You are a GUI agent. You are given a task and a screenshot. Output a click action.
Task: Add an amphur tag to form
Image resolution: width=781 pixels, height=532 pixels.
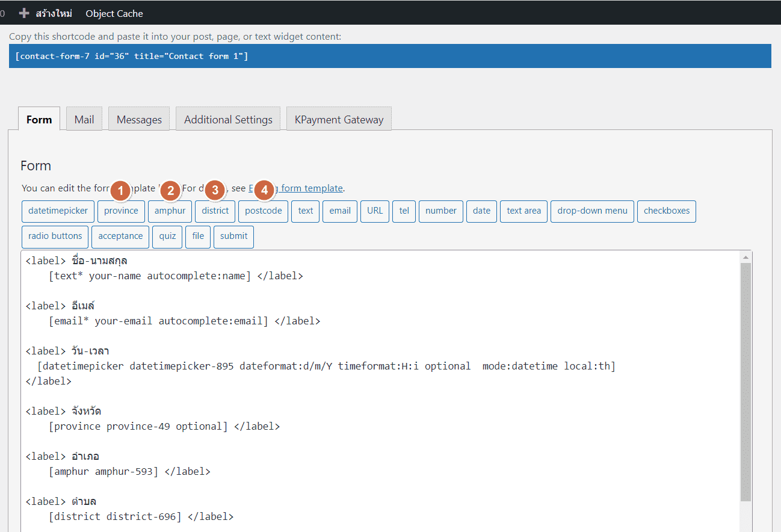(170, 211)
